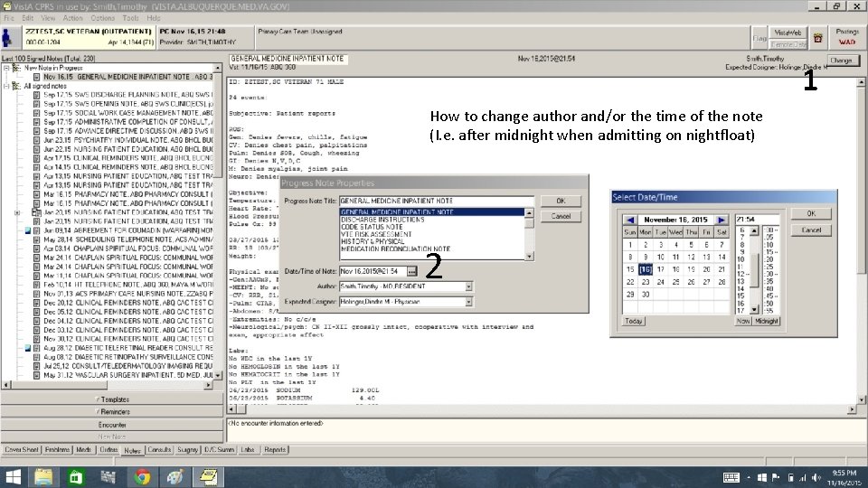Screen dimensions: 868x488
Task: Go to next month in calendar
Action: pos(721,220)
